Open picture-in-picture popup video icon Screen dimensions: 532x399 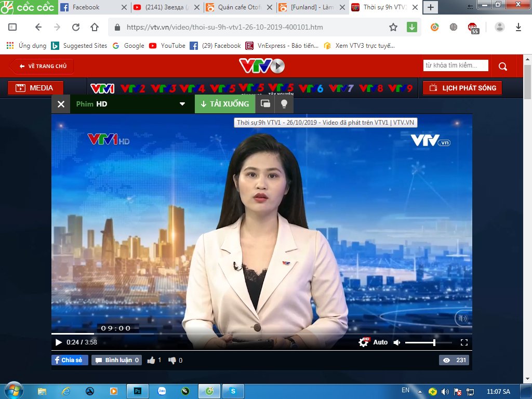tap(265, 104)
